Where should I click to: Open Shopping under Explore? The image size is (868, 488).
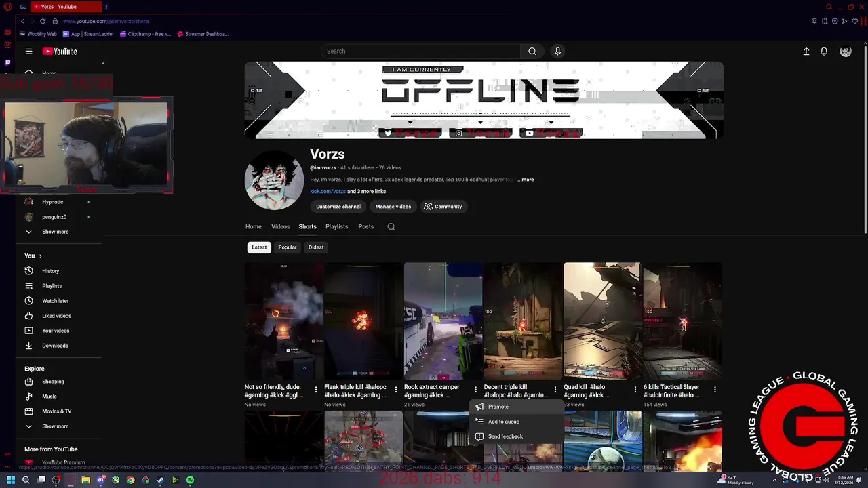coord(53,382)
